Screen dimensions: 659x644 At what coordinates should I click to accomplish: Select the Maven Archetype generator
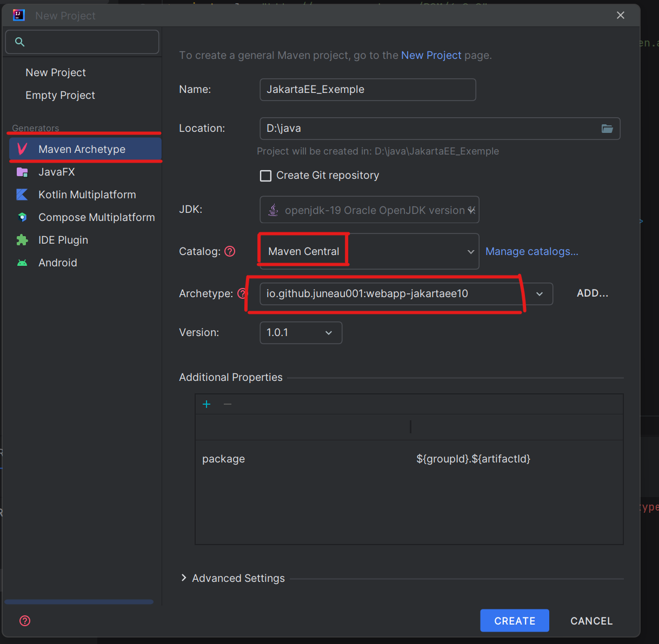tap(85, 149)
